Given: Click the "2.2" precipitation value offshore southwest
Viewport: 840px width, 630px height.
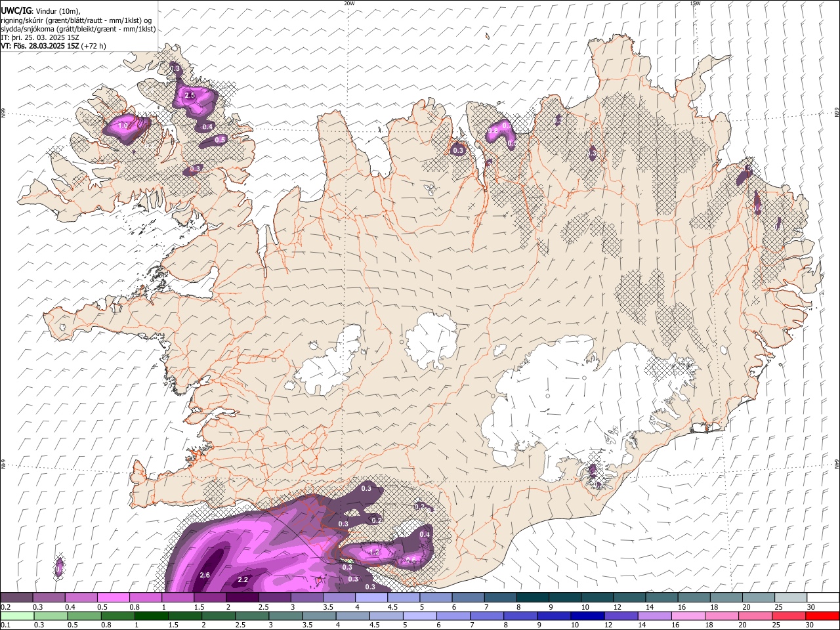Looking at the screenshot, I should coord(243,580).
